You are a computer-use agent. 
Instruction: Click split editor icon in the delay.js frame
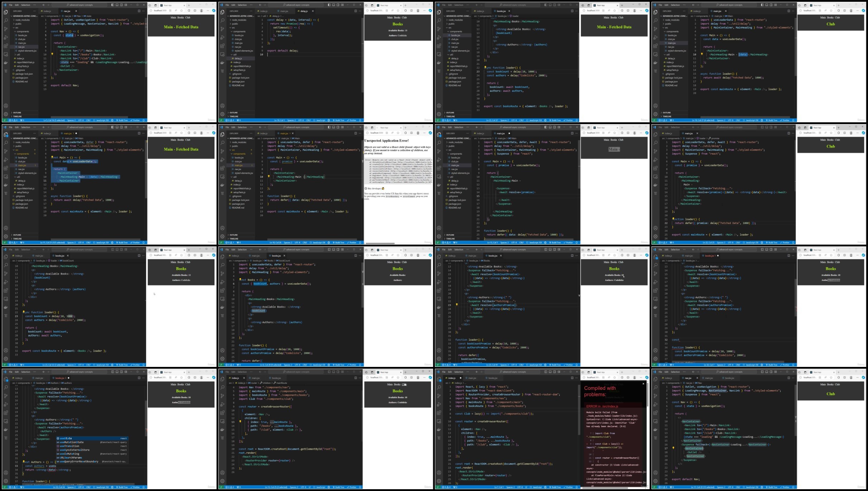pos(355,11)
